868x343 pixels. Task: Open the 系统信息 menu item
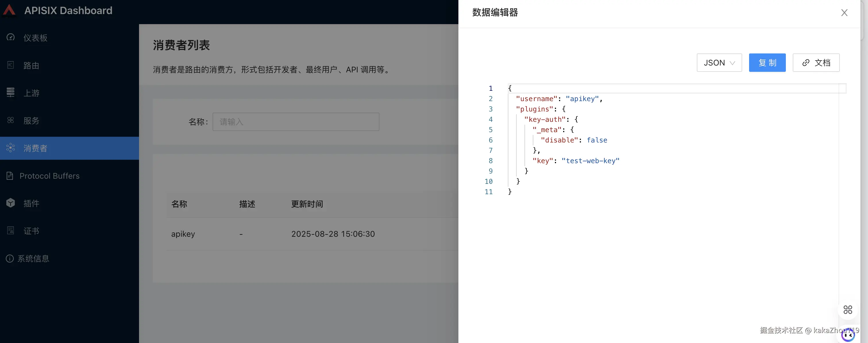coord(70,259)
